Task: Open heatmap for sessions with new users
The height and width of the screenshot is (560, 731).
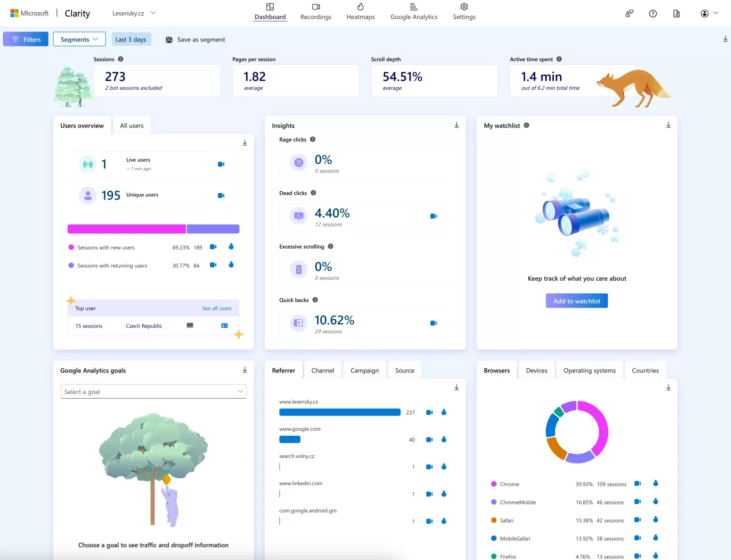Action: (231, 246)
